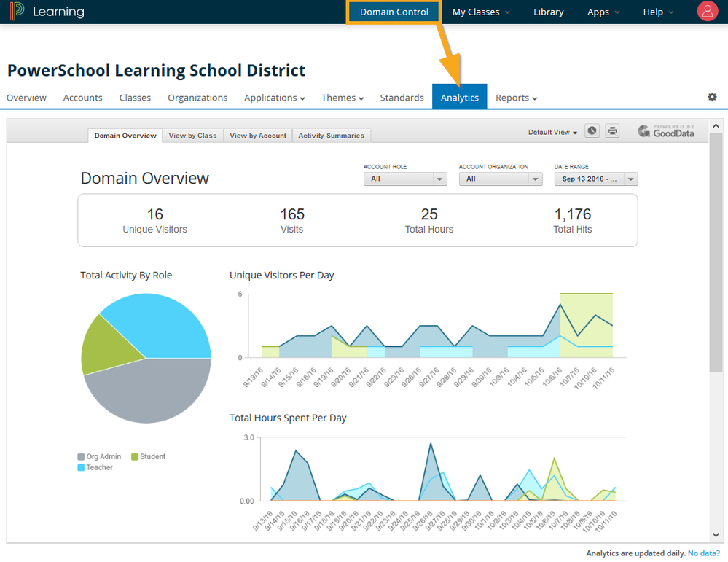This screenshot has width=728, height=562.
Task: Click the dashboard vertical scrollbar thumb
Action: click(716, 252)
